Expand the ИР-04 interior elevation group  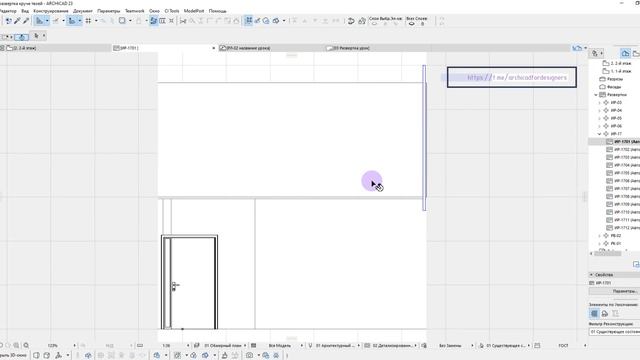600,111
